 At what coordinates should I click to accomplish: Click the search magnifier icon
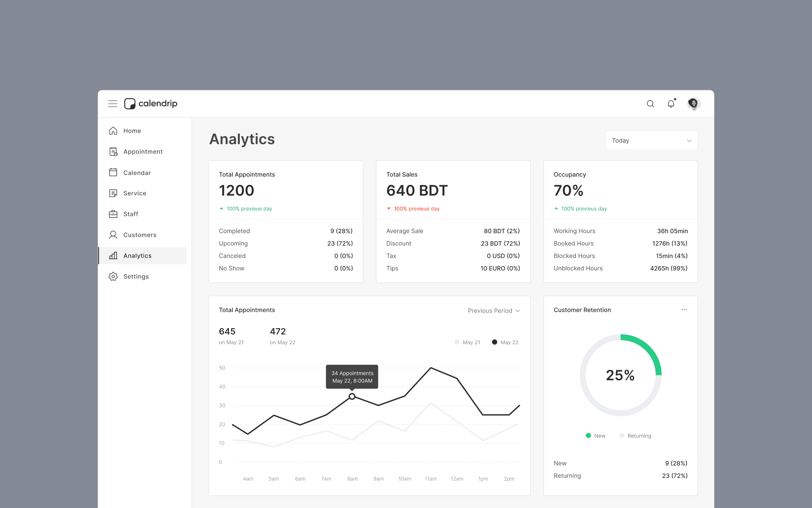pyautogui.click(x=650, y=104)
